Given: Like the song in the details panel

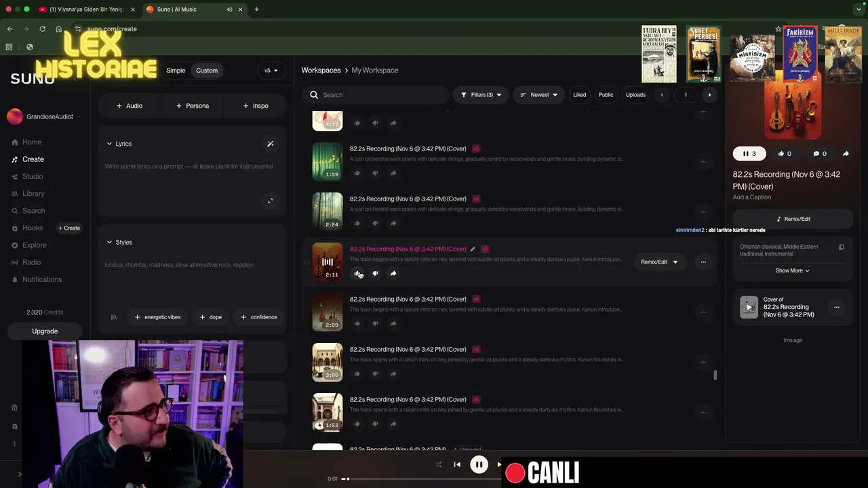Looking at the screenshot, I should (785, 154).
